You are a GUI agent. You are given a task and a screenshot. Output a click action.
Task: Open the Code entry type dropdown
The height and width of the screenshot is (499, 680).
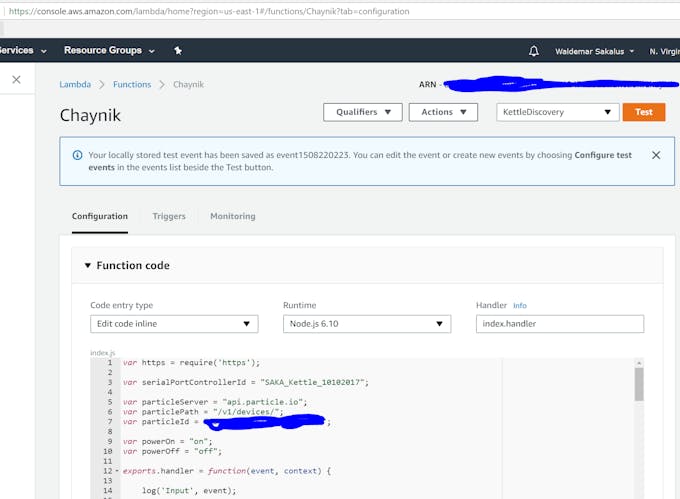pos(174,324)
